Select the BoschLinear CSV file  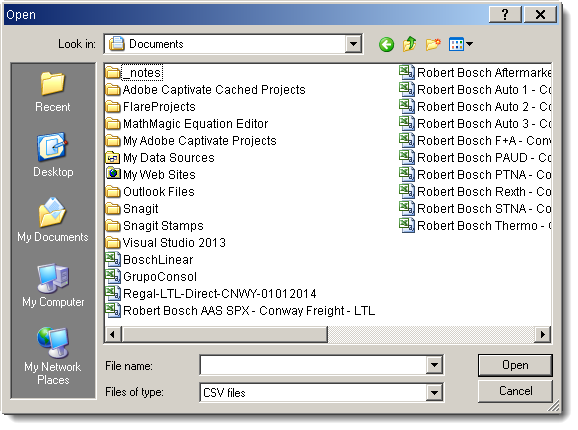pyautogui.click(x=149, y=259)
